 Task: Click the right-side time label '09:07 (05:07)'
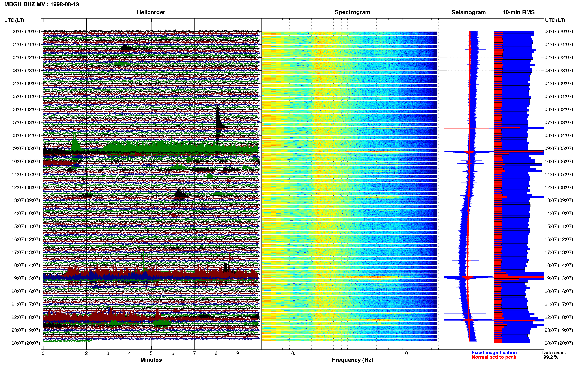tap(559, 148)
